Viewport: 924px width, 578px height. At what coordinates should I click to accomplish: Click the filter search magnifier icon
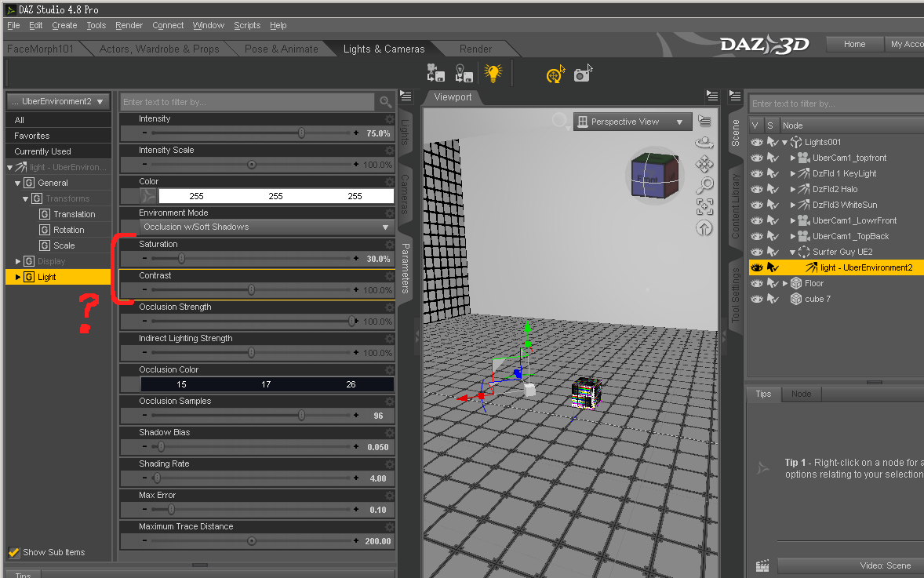pos(385,102)
